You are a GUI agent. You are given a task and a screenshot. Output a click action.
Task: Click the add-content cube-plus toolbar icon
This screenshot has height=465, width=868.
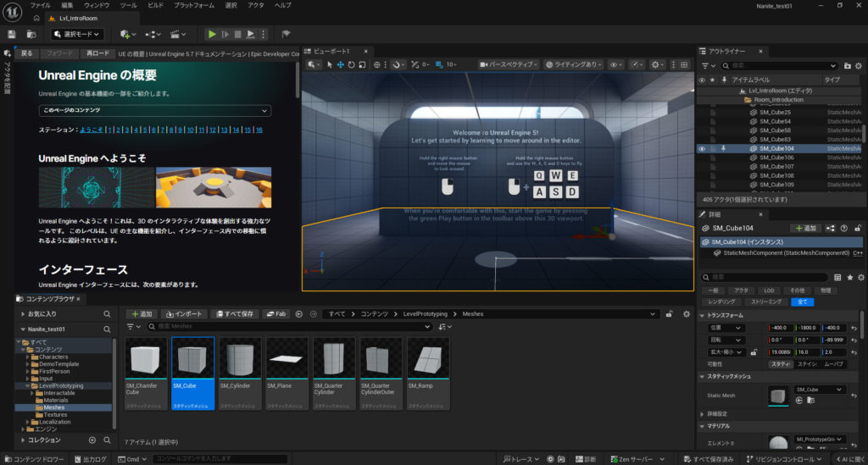click(126, 34)
